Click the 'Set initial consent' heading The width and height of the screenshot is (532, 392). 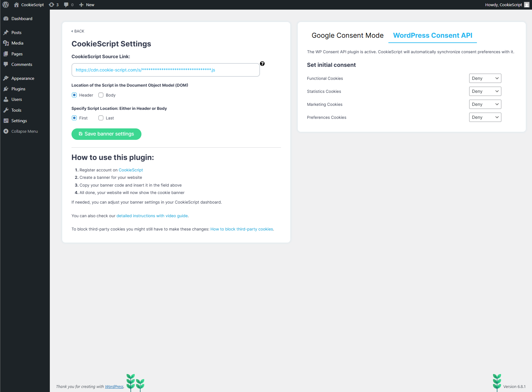tap(331, 65)
